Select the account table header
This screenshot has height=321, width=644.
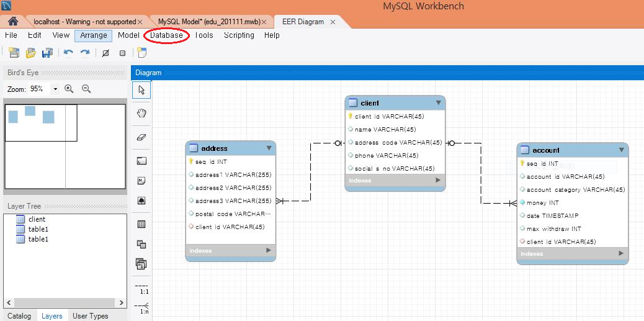(573, 150)
